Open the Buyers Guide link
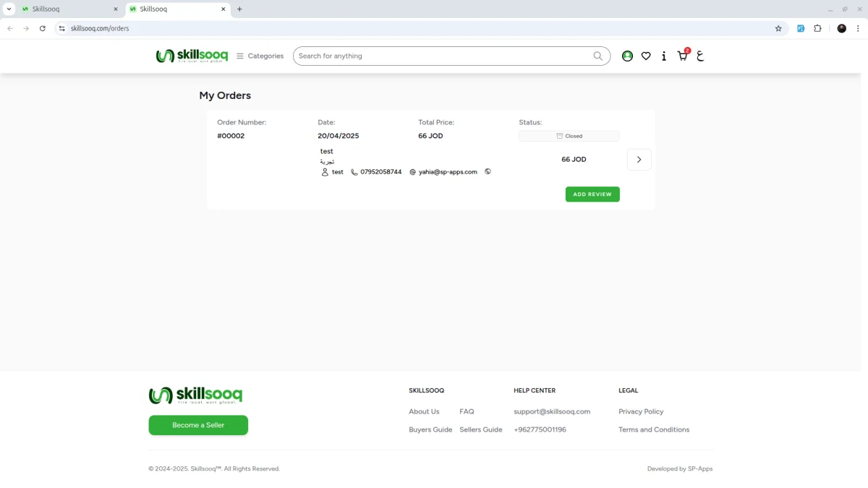Image resolution: width=868 pixels, height=488 pixels. [430, 429]
